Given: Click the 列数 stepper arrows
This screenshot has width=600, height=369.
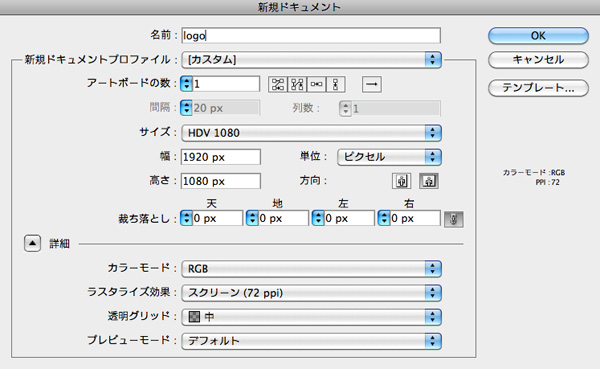Looking at the screenshot, I should tap(345, 109).
